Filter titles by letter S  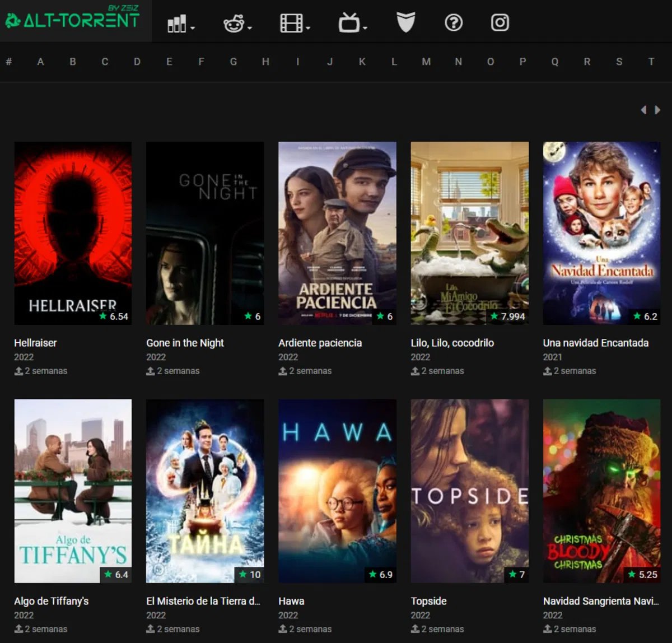[x=619, y=62]
